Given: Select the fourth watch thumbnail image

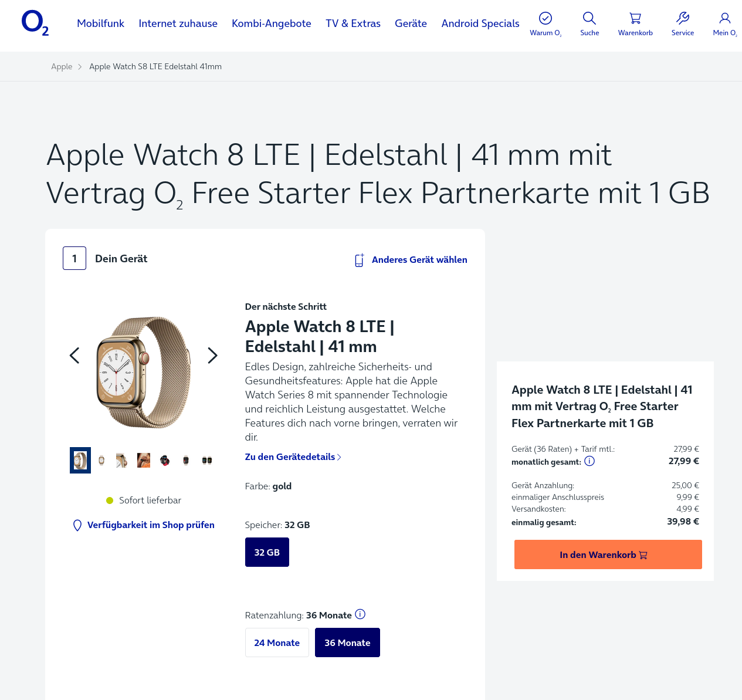Looking at the screenshot, I should (x=144, y=461).
